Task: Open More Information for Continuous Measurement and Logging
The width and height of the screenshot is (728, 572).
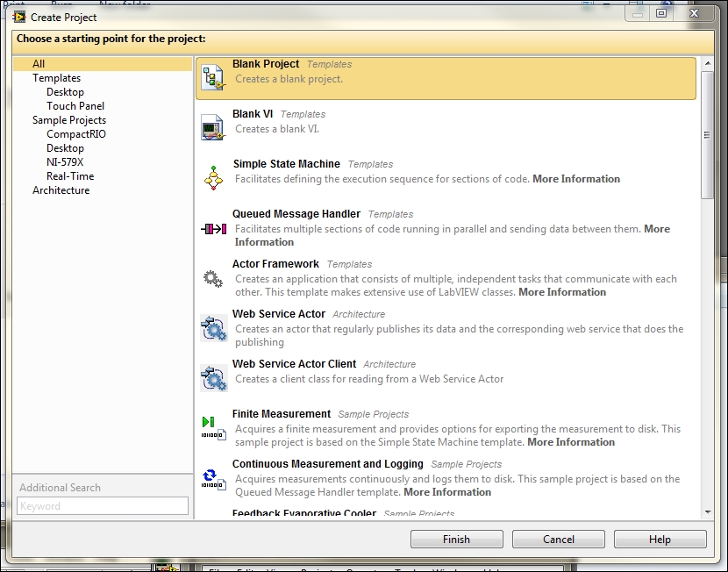Action: pos(447,492)
